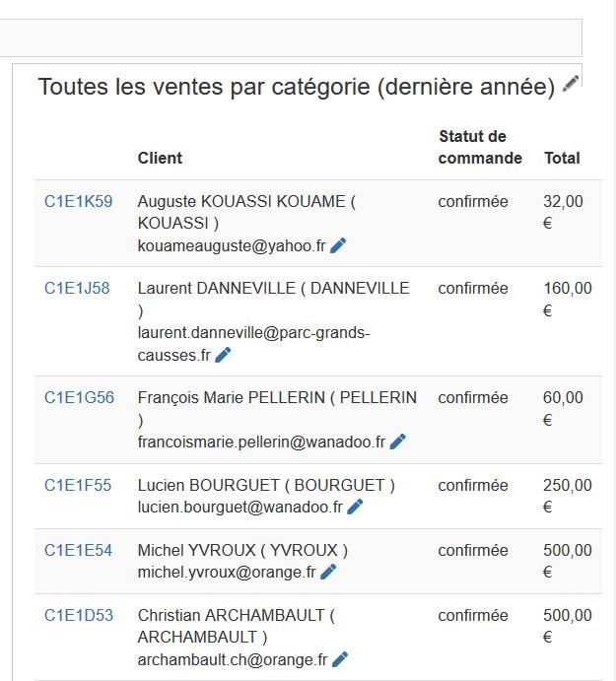Open order C1E1F55
The width and height of the screenshot is (616, 681).
[x=78, y=485]
